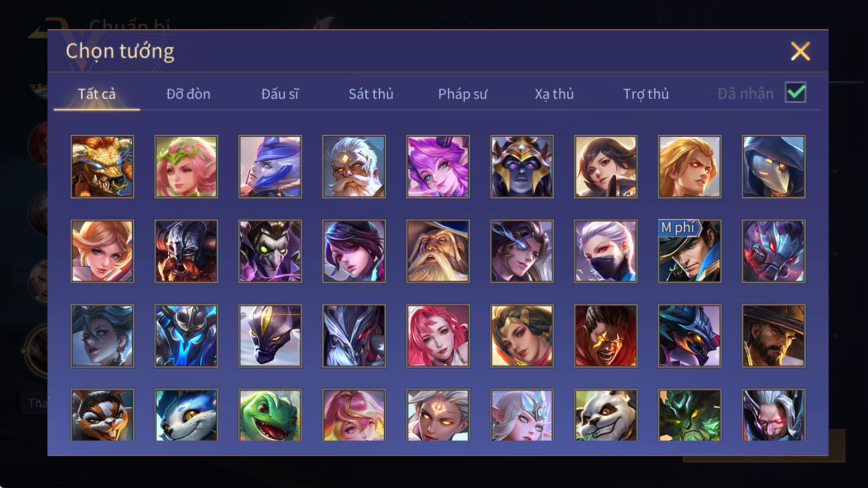Pick the purple-haired girl with horns
Image resolution: width=868 pixels, height=488 pixels.
tap(438, 166)
